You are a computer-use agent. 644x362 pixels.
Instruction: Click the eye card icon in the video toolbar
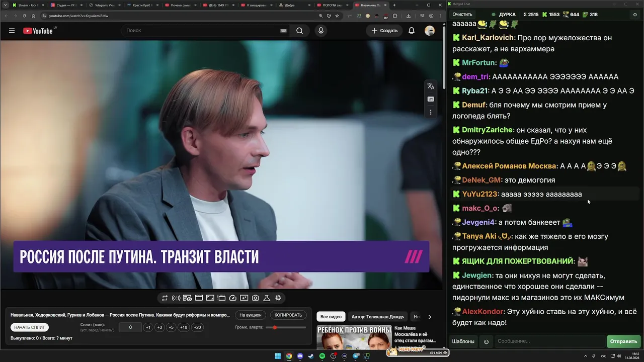[x=187, y=298]
